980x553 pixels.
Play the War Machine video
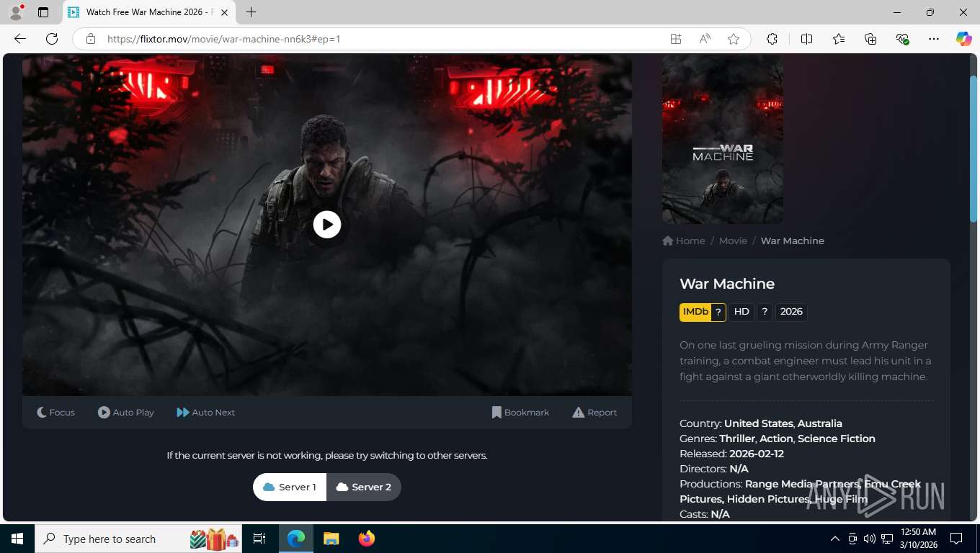327,225
